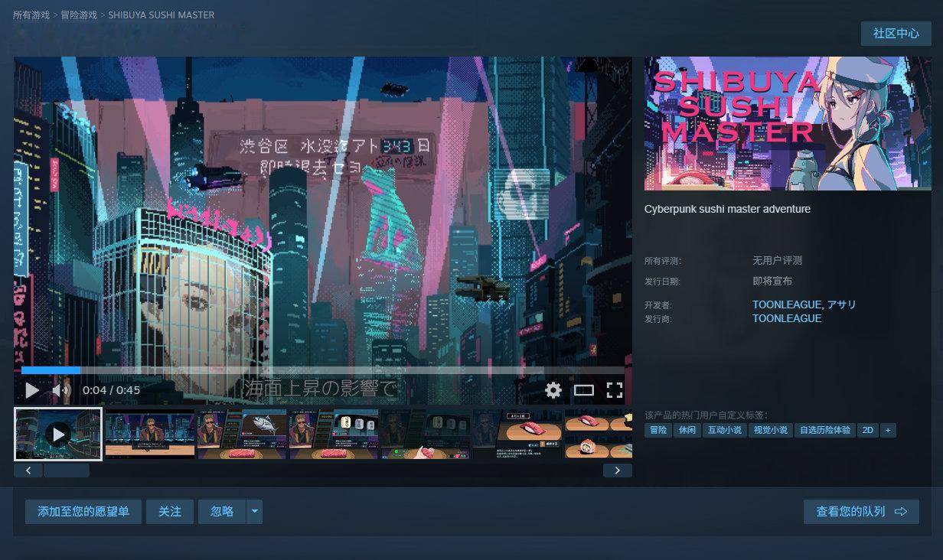Viewport: 943px width, 560px height.
Task: Select the 2D tag
Action: (x=868, y=430)
